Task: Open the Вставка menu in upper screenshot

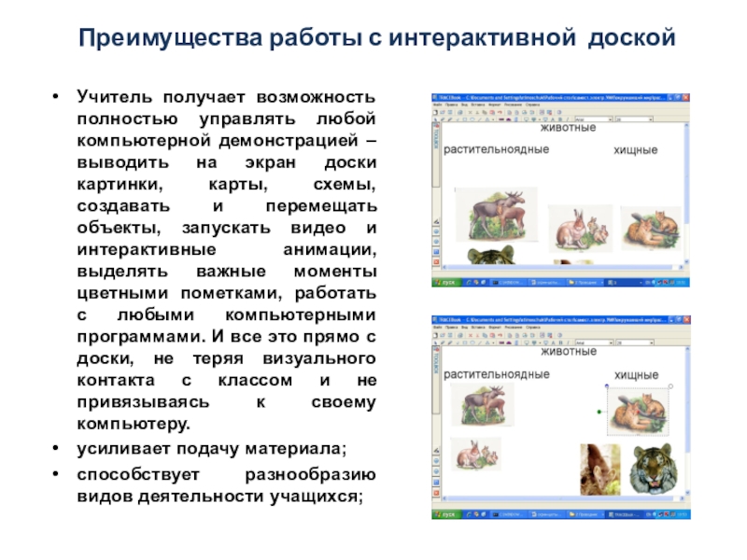Action: [478, 105]
